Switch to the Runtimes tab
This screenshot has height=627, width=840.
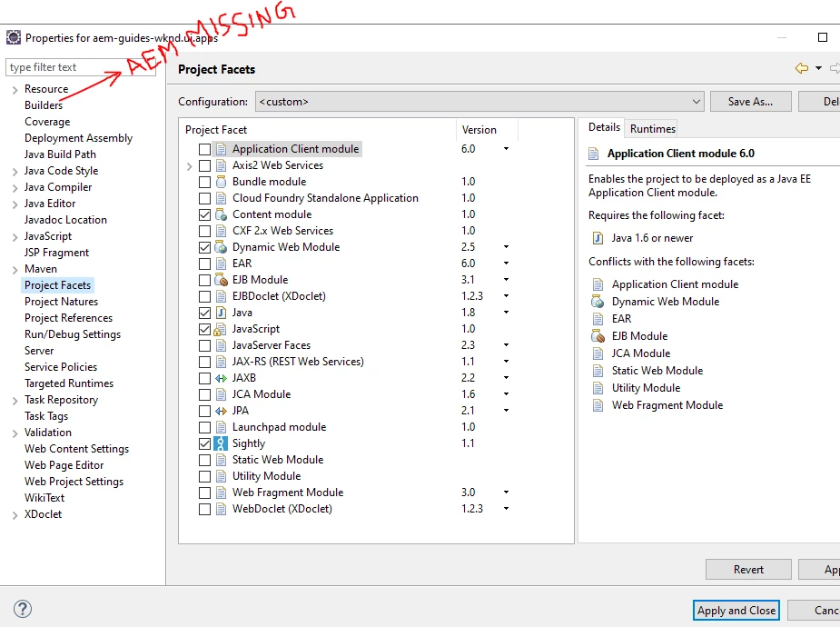[653, 129]
